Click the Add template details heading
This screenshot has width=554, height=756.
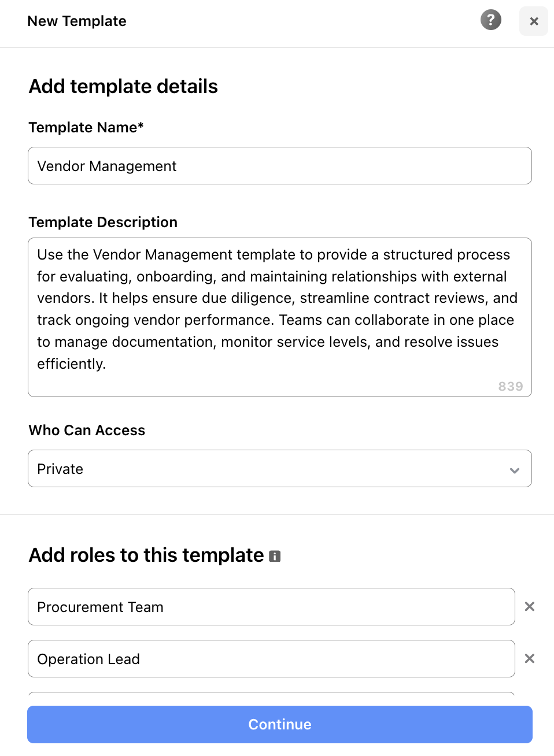click(x=123, y=87)
